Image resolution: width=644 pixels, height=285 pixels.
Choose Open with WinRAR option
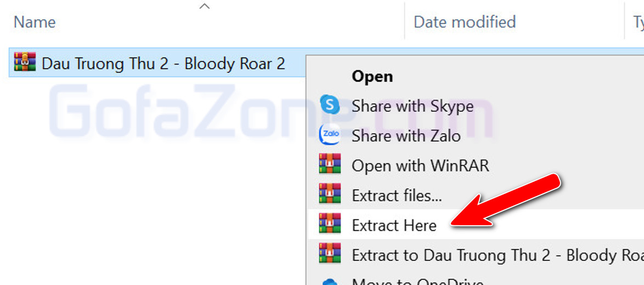tap(475, 166)
